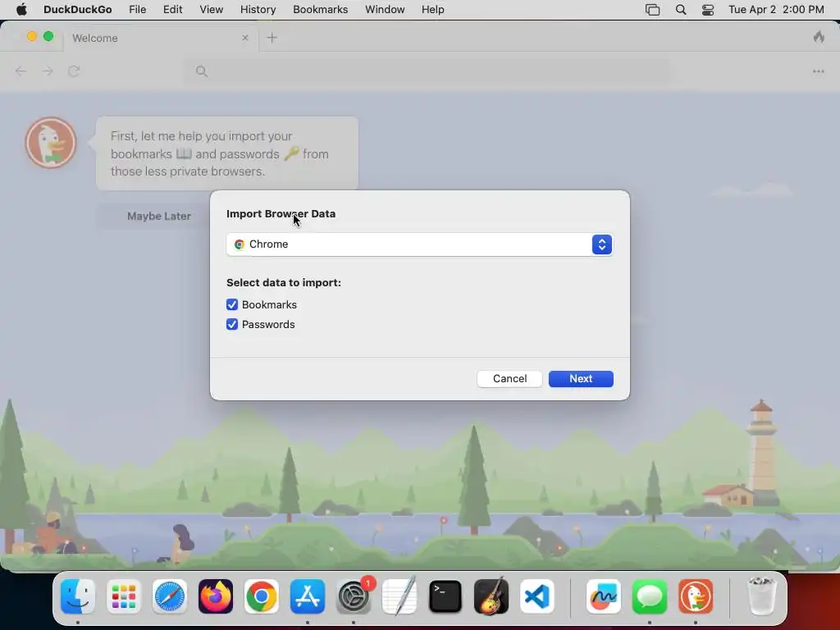Cancel the Import Browser Data dialog

pos(509,379)
